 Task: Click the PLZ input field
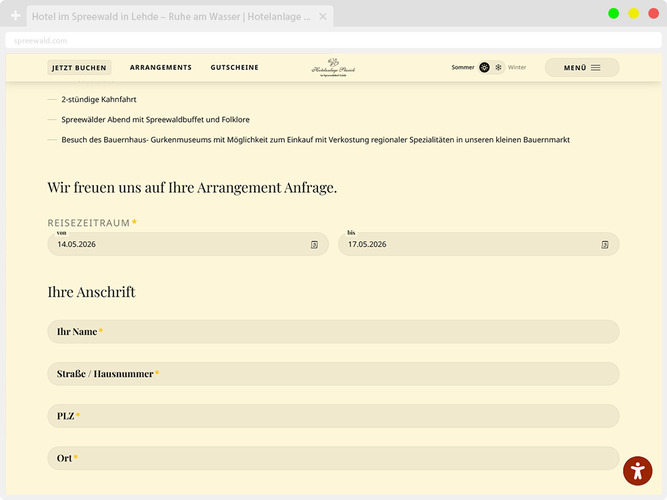333,416
